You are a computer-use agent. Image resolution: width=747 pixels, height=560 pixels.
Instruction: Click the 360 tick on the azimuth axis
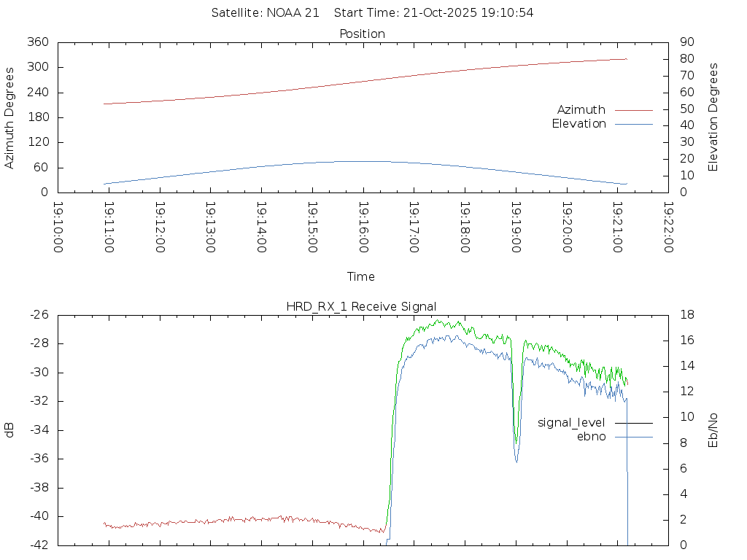38,42
